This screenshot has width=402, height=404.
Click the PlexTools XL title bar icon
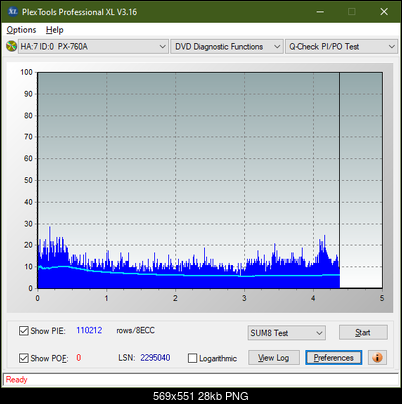tap(12, 12)
